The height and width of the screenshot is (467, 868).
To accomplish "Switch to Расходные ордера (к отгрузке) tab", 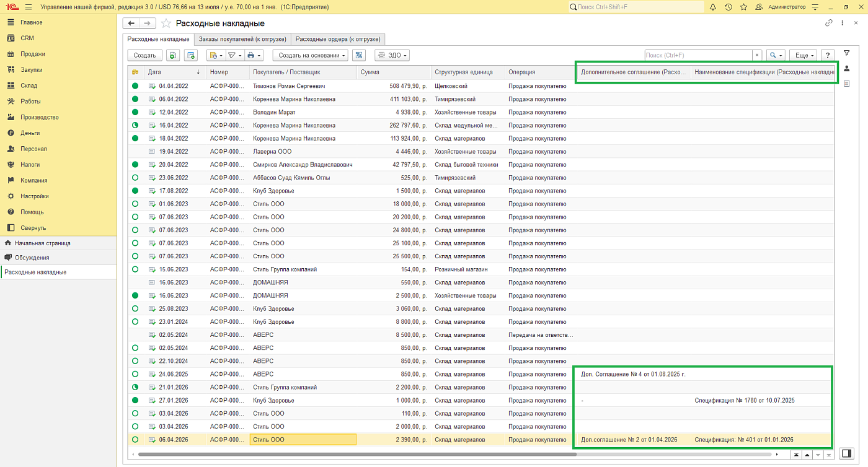I will pyautogui.click(x=338, y=39).
